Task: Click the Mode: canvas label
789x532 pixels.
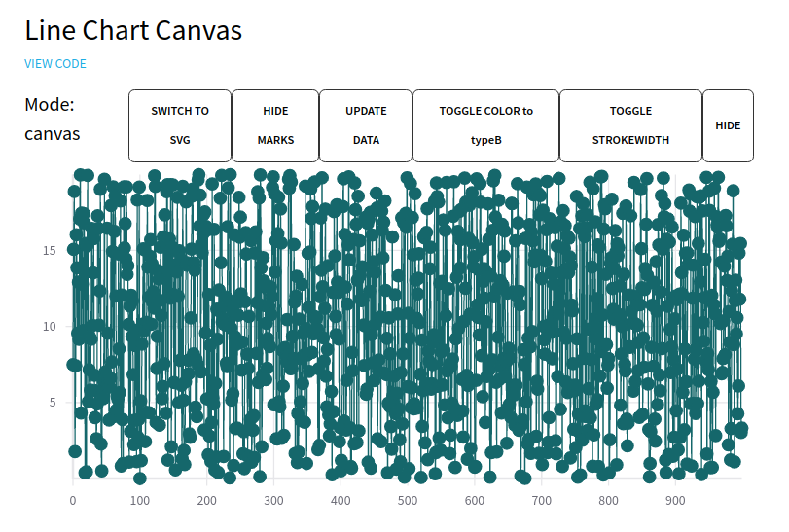Action: (x=53, y=120)
